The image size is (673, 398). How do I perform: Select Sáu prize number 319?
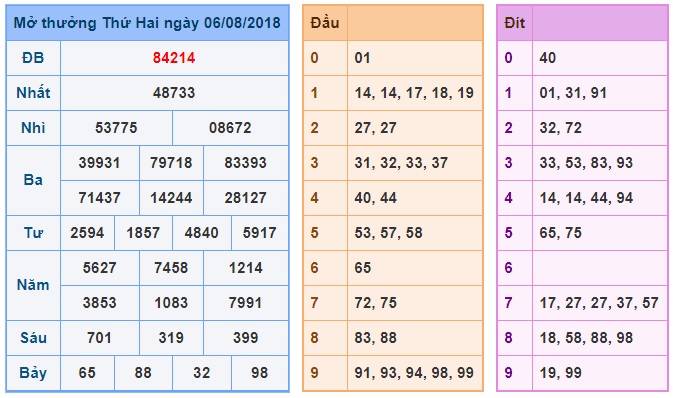point(171,338)
